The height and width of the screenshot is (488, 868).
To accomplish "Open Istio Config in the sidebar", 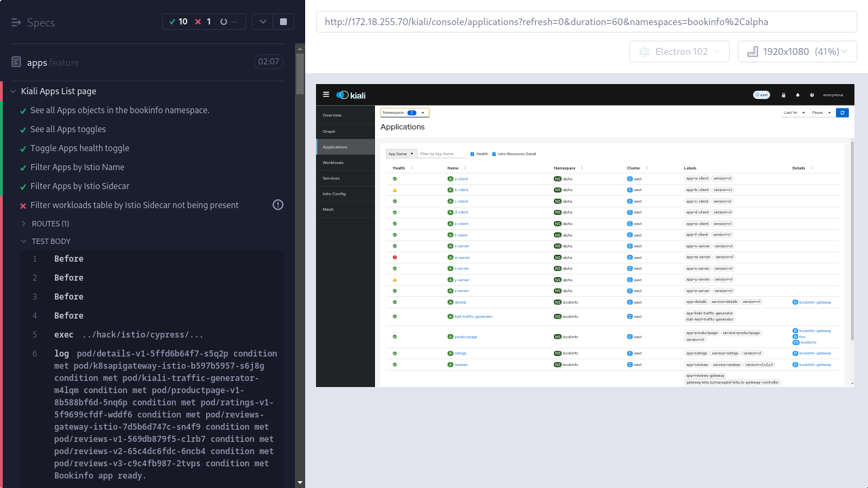I will [x=334, y=194].
